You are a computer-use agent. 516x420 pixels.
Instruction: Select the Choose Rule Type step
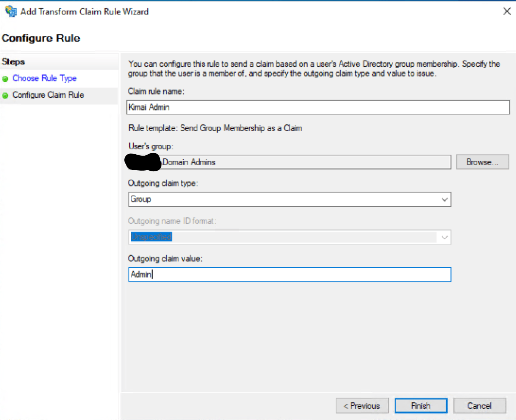44,78
